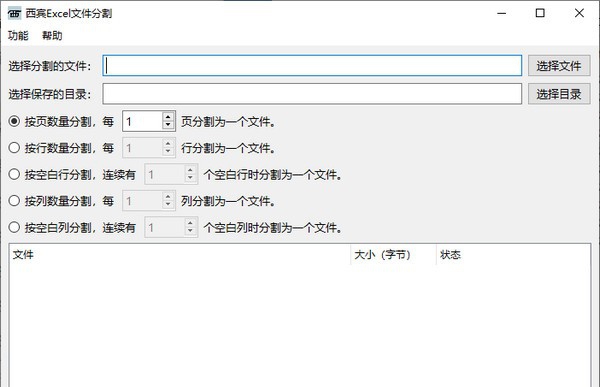This screenshot has width=600, height=387.
Task: Click the app icon in the title bar
Action: point(14,13)
